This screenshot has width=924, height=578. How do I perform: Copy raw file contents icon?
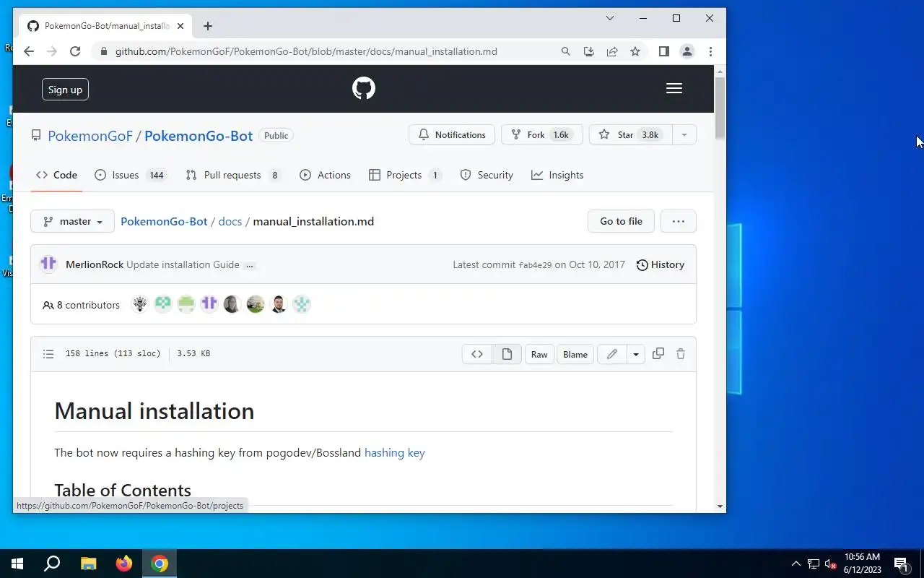point(658,353)
